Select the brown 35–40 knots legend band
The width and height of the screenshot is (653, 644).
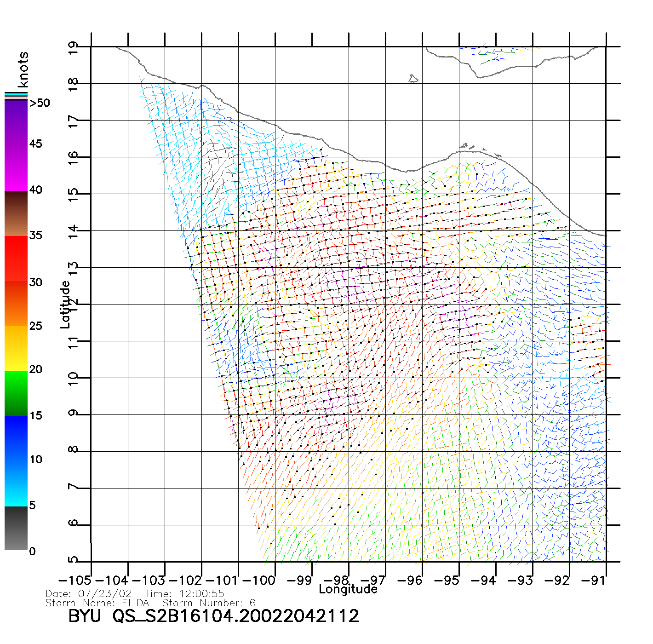click(16, 214)
